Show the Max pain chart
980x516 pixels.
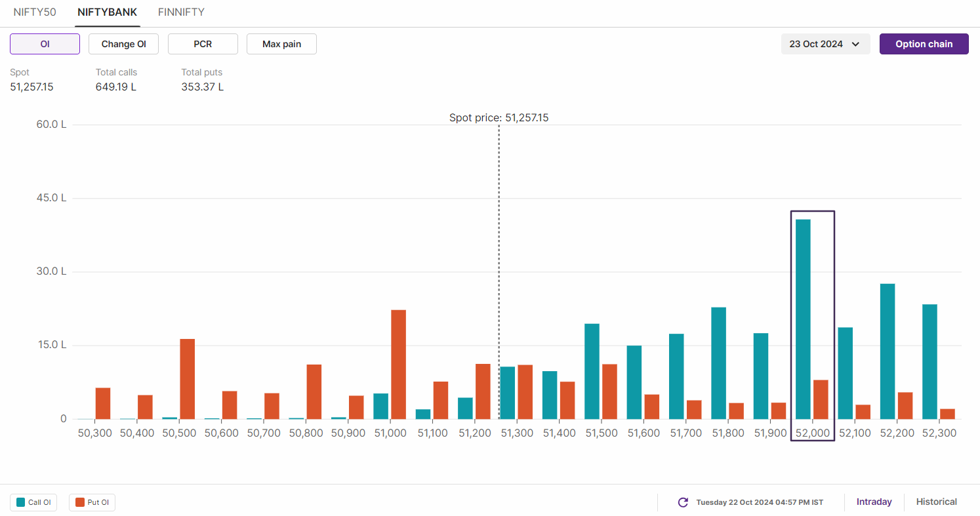(x=281, y=44)
